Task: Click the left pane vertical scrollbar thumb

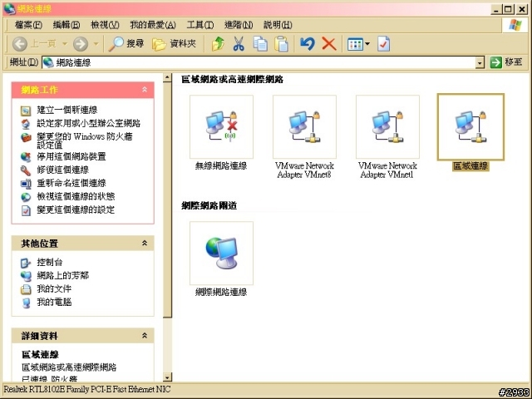Action: pyautogui.click(x=167, y=199)
